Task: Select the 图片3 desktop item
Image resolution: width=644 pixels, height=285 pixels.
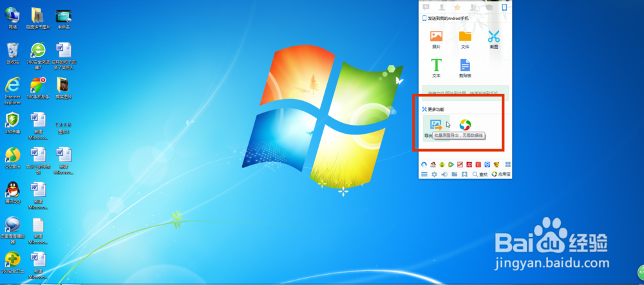Action: click(x=64, y=129)
